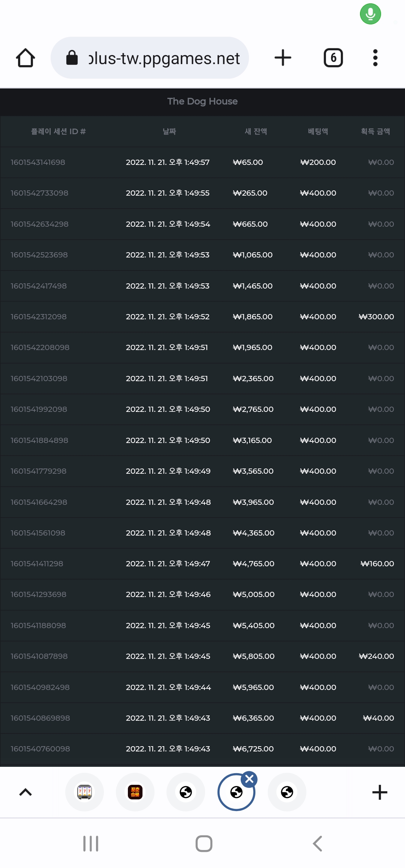Image resolution: width=405 pixels, height=868 pixels.
Task: Expand the bottom tab bar chevron
Action: tap(25, 792)
